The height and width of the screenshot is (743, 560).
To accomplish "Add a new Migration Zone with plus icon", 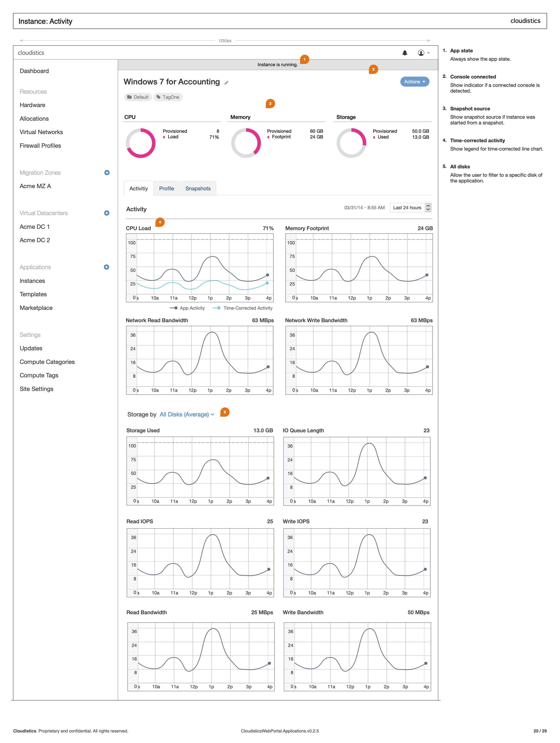I will [x=107, y=173].
